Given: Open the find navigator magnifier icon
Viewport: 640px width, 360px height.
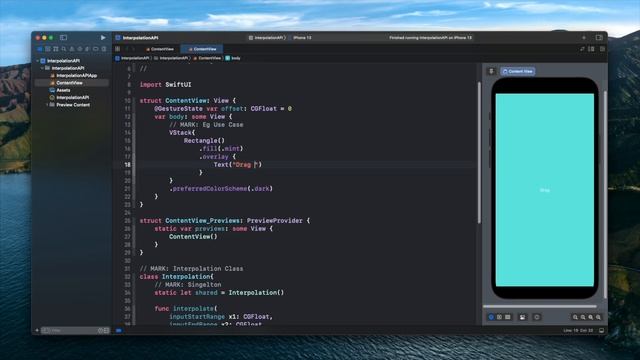Looking at the screenshot, I should click(64, 49).
